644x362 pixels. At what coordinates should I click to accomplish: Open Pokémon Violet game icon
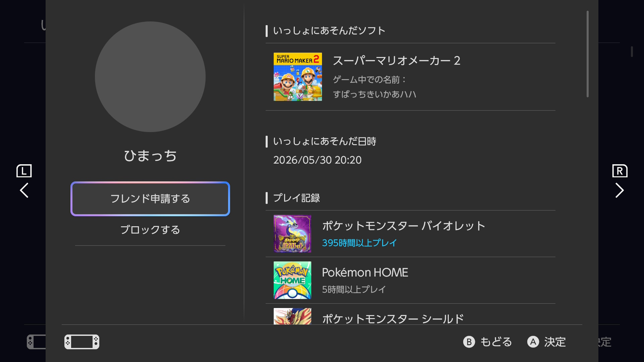coord(292,234)
